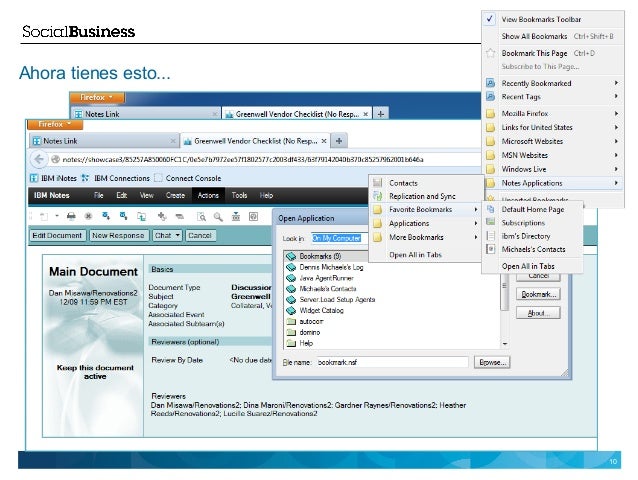Screen dimensions: 638x480
Task: Go back with the browser back arrow
Action: [39, 159]
